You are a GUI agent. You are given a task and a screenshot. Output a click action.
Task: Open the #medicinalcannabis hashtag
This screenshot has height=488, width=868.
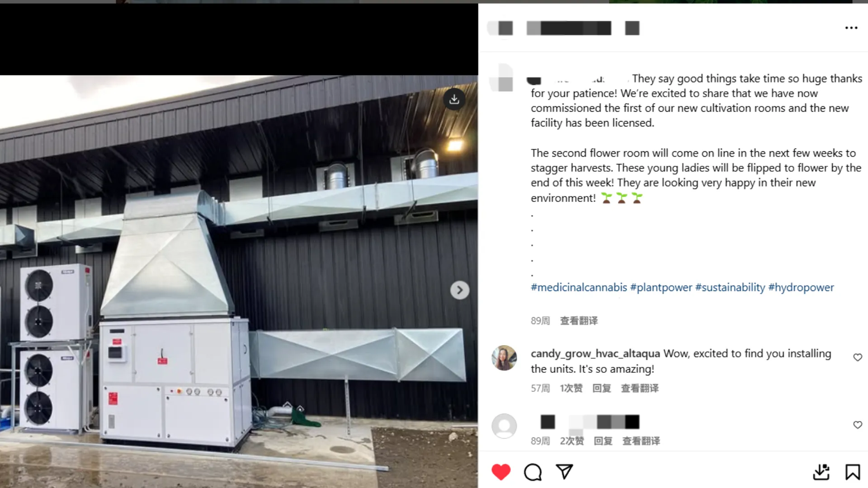[579, 287]
